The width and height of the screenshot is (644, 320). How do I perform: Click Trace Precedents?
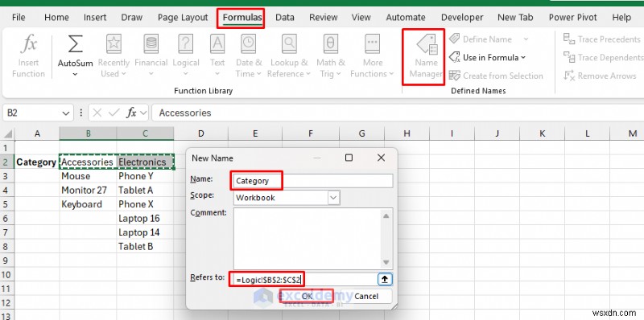pos(602,39)
